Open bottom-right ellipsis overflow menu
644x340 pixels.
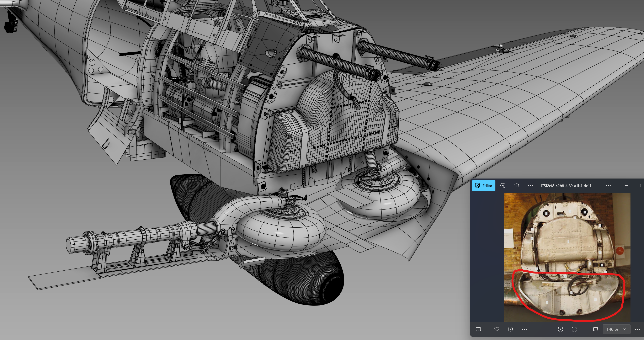(637, 329)
